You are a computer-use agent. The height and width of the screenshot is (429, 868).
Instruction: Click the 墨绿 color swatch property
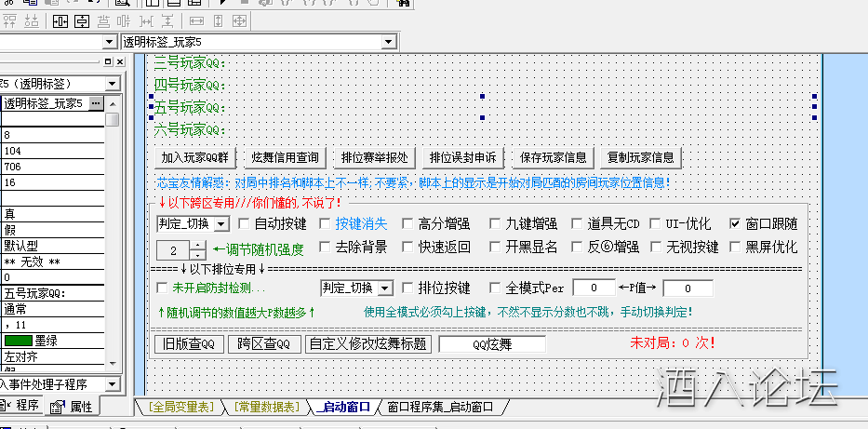click(19, 340)
